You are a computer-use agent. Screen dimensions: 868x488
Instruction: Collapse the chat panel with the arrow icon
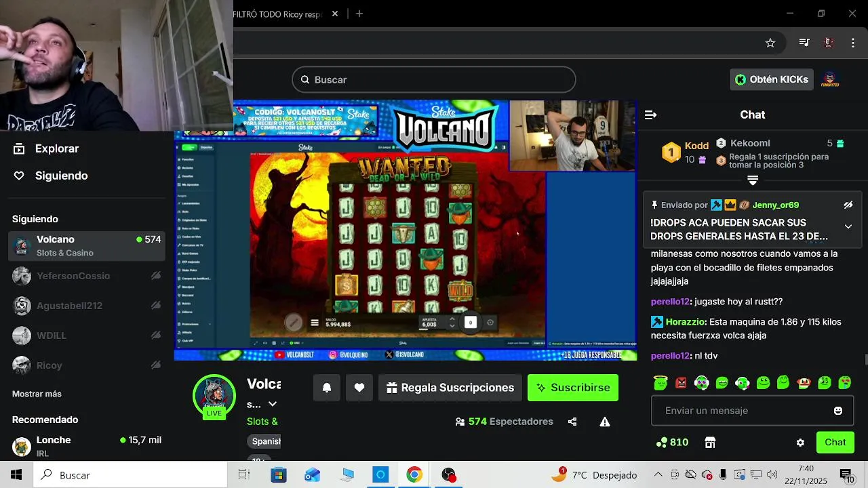(x=650, y=115)
